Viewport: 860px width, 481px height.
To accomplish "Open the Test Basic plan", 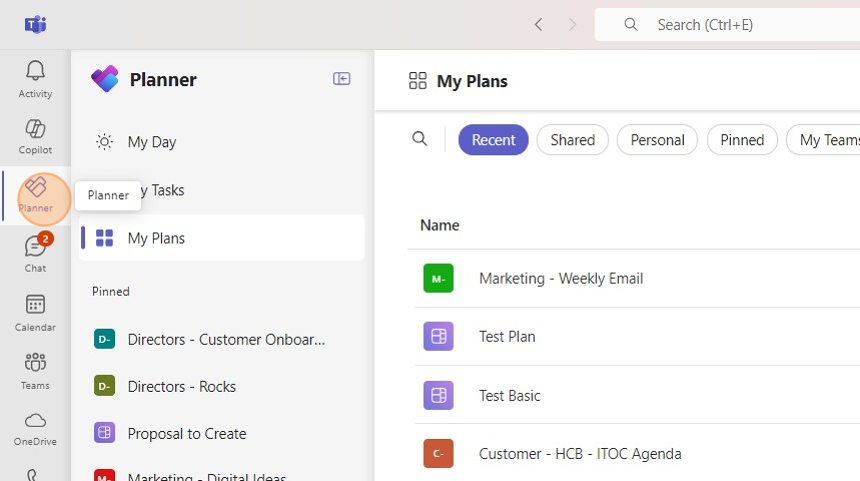I will tap(510, 395).
